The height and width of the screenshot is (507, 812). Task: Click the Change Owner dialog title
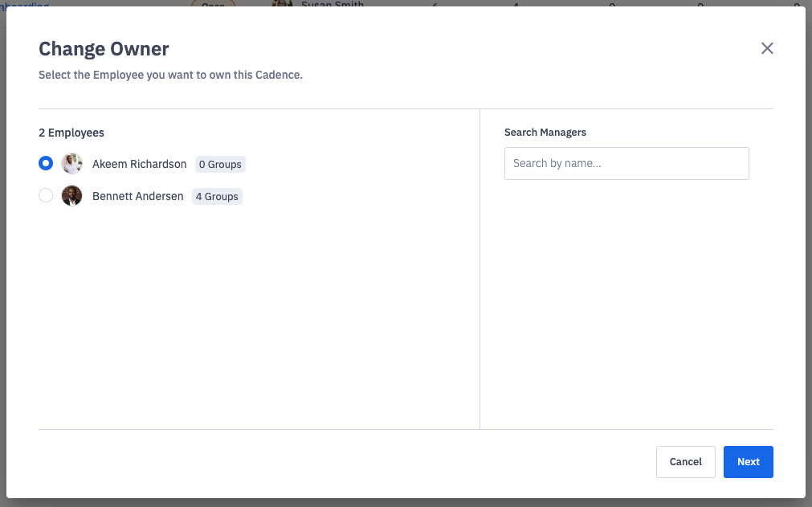(x=104, y=49)
